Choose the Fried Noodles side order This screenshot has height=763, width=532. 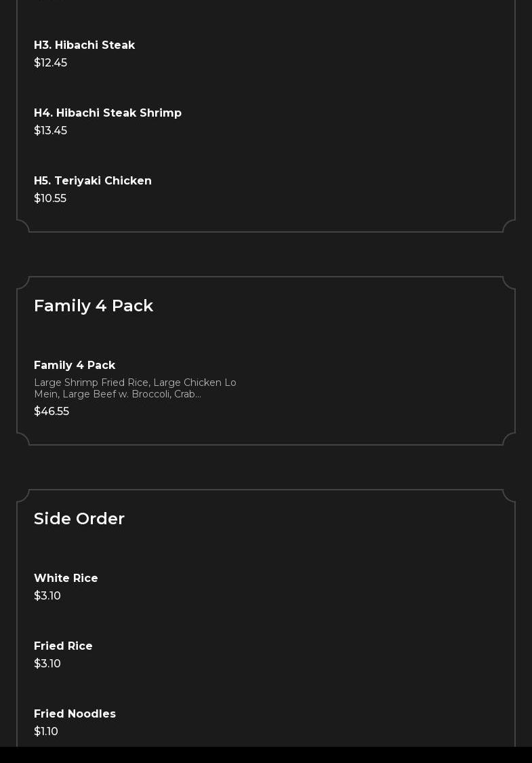(75, 714)
